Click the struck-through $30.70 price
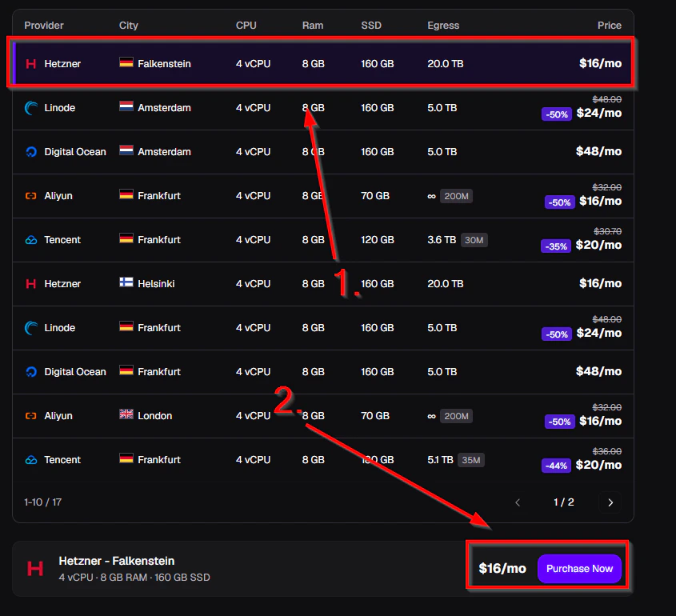Image resolution: width=676 pixels, height=616 pixels. [607, 231]
